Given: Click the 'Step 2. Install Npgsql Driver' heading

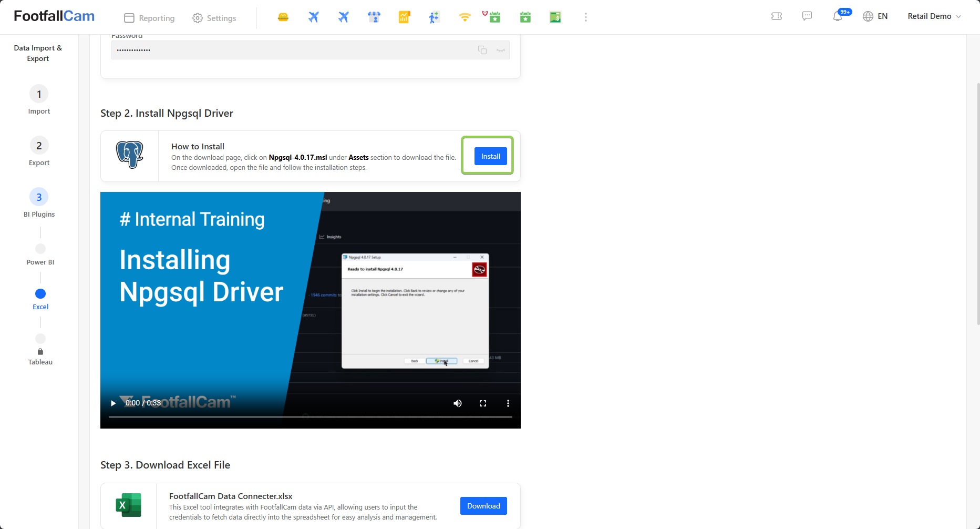Looking at the screenshot, I should pos(167,113).
